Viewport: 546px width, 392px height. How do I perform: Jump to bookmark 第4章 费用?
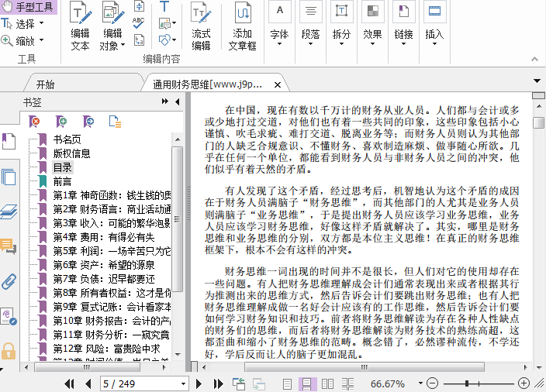point(102,237)
